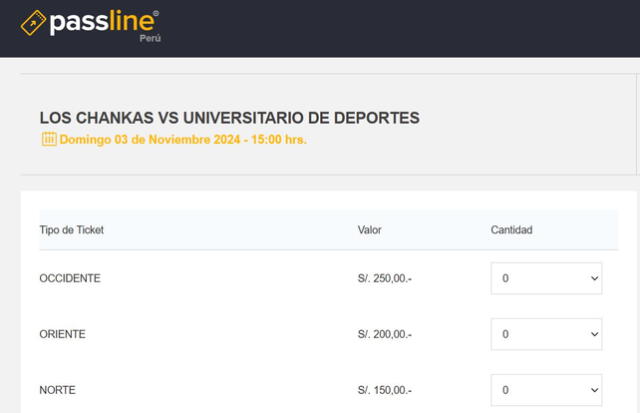Click the Passline ticket logo icon
This screenshot has height=413, width=640.
33,21
